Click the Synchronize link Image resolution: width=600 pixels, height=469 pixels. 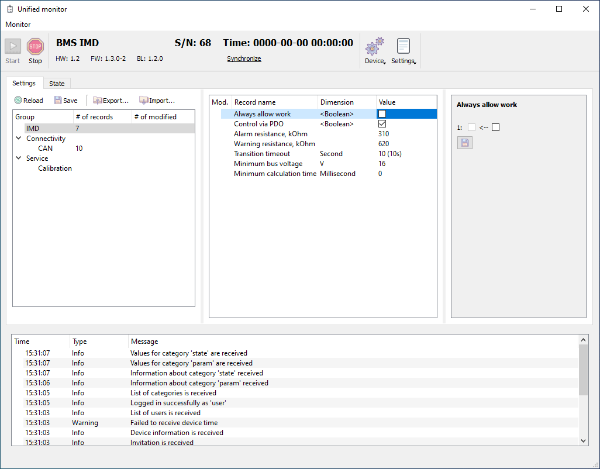click(x=244, y=59)
